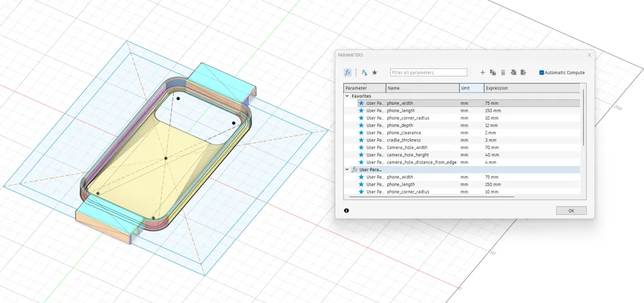The height and width of the screenshot is (303, 644).
Task: Close the Parameters dialog with the X
Action: tap(589, 55)
